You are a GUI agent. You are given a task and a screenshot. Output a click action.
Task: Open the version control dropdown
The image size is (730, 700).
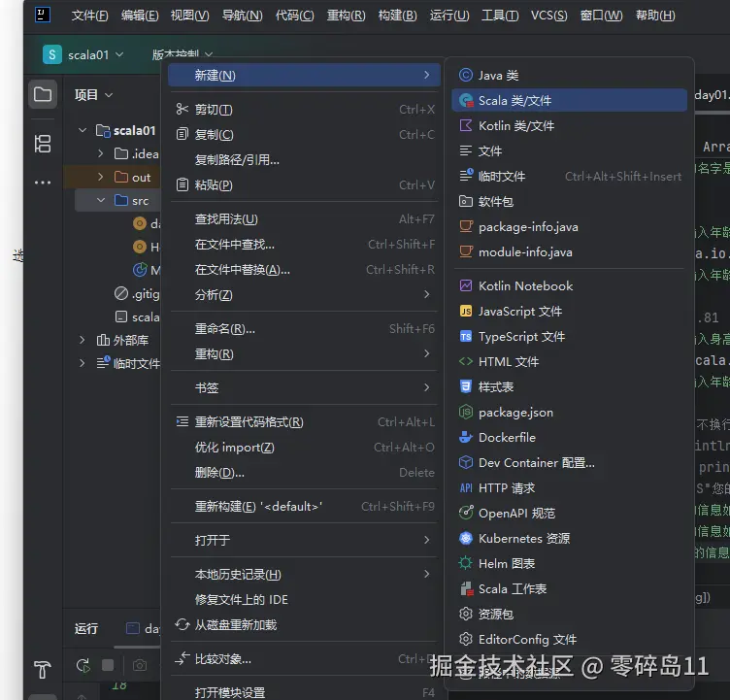pyautogui.click(x=182, y=55)
